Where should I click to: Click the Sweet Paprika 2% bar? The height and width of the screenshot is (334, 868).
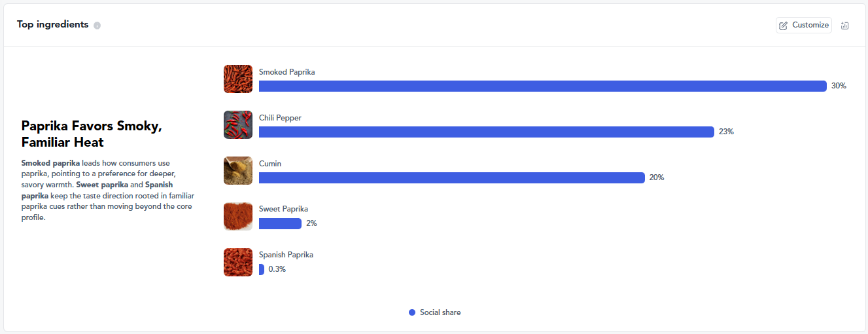click(280, 223)
